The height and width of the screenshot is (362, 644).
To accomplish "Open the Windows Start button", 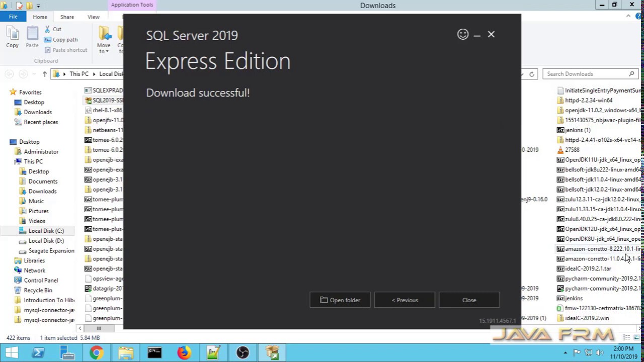I will coord(11,353).
